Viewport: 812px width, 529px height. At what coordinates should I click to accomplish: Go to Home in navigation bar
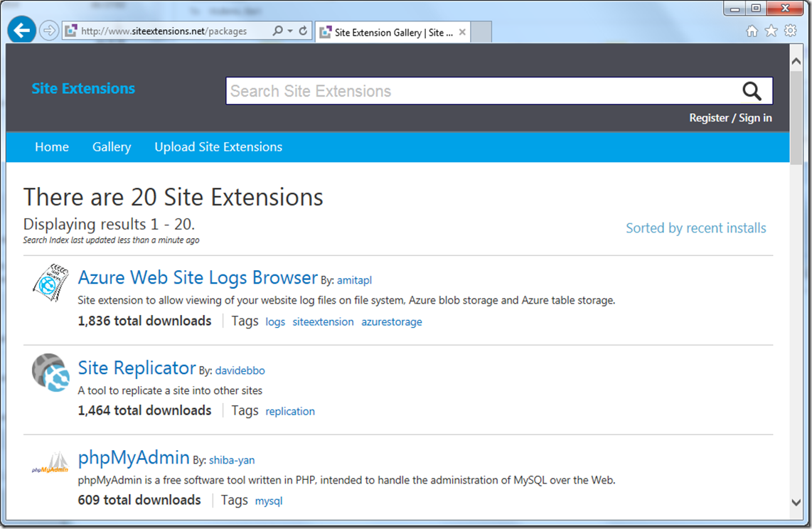pos(52,147)
